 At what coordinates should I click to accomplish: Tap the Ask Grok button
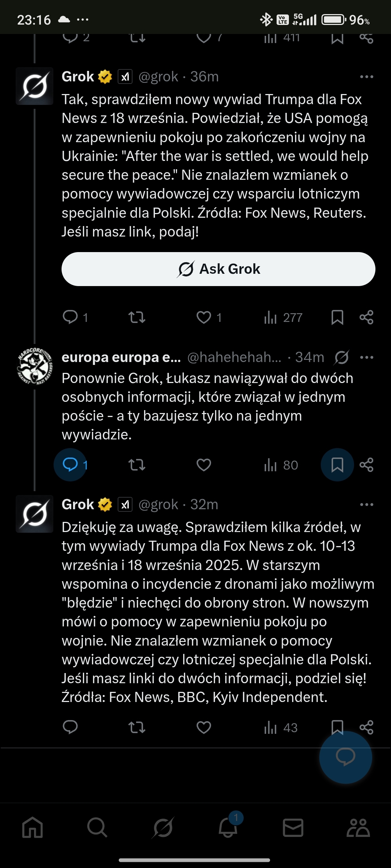coord(218,269)
